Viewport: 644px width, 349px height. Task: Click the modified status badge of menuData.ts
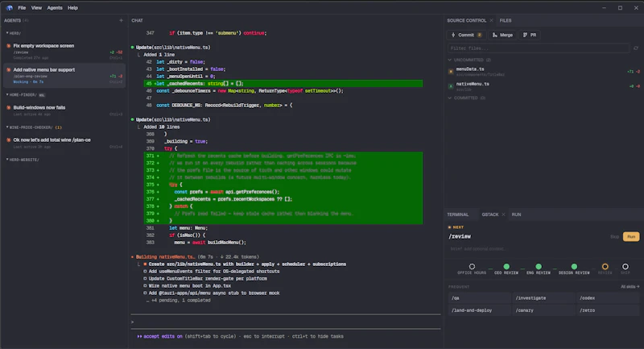[x=451, y=72]
